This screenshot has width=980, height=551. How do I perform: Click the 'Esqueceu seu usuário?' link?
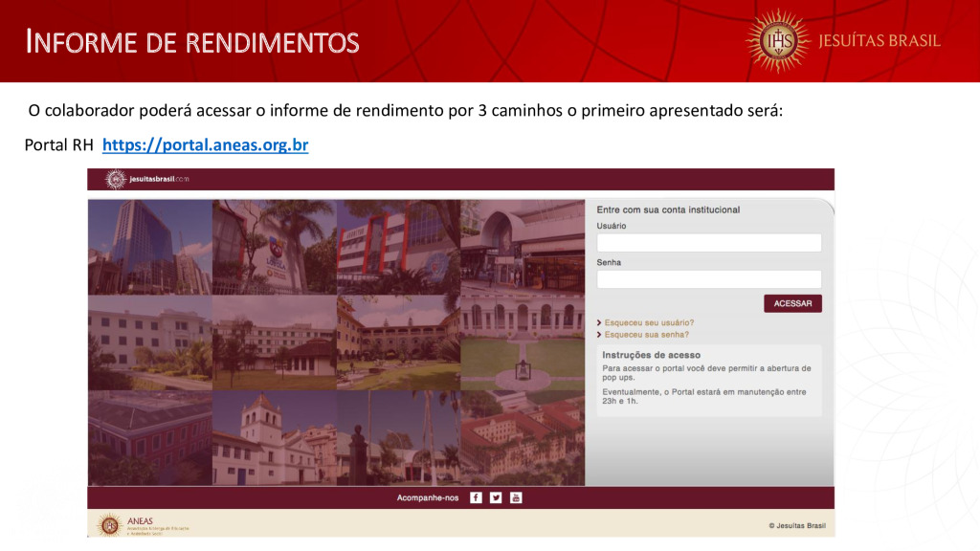[x=649, y=323]
